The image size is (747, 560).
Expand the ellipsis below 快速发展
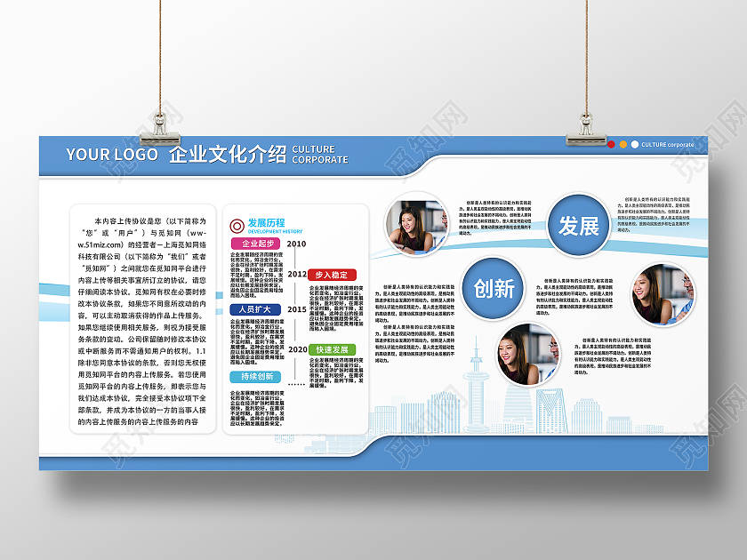(294, 382)
